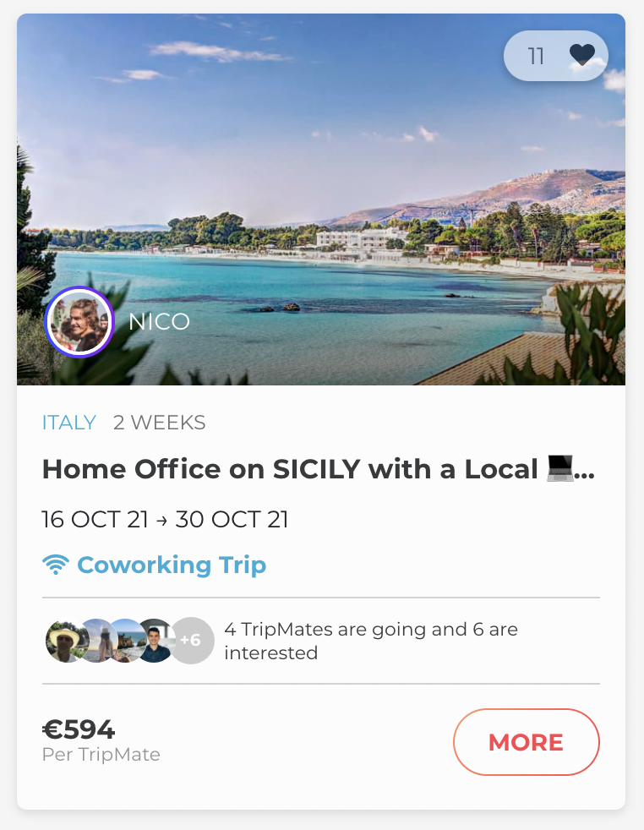
Task: Click the heart icon to like trip
Action: click(x=581, y=56)
